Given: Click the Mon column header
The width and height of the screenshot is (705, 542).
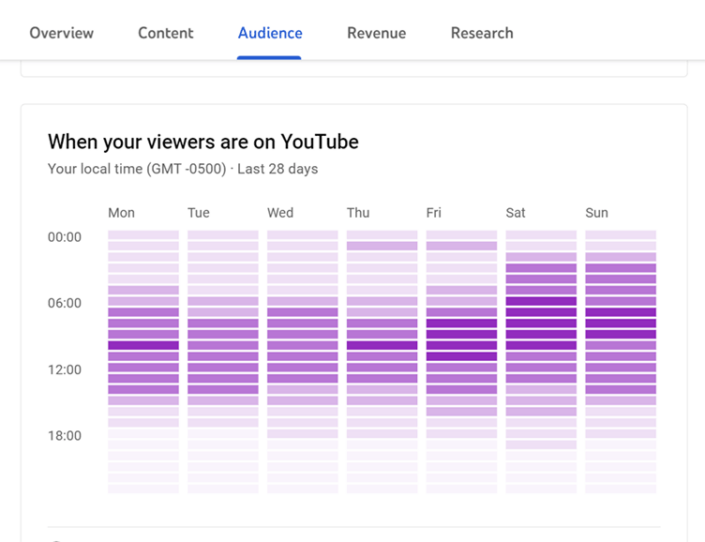Looking at the screenshot, I should pyautogui.click(x=121, y=213).
